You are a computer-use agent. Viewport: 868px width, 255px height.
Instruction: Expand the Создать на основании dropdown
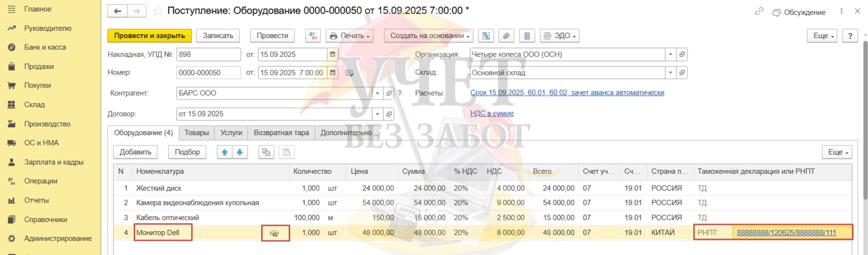(x=429, y=36)
